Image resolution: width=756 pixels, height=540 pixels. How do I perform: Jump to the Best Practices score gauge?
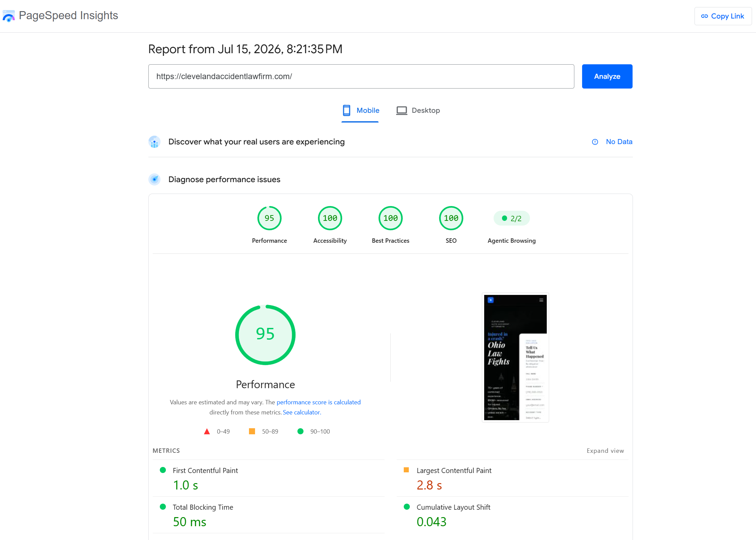coord(390,218)
